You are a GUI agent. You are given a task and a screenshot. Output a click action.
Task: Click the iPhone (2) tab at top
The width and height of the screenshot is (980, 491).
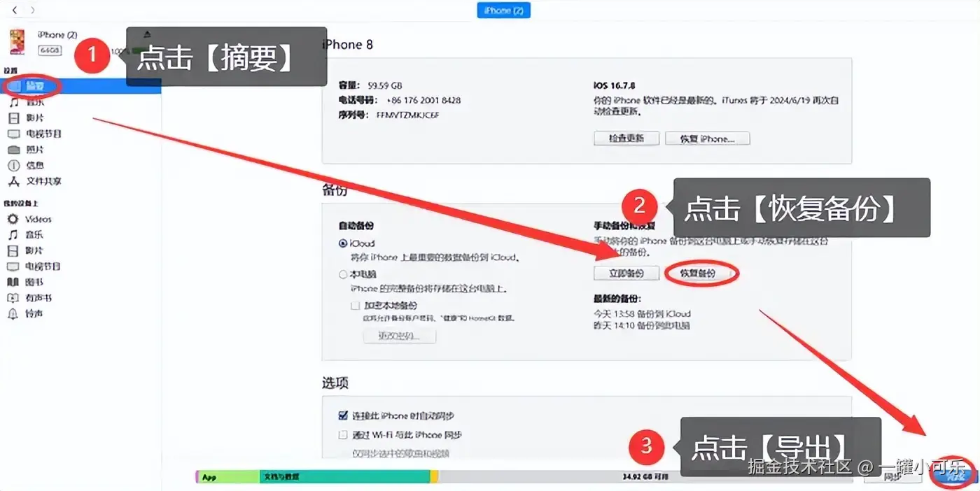pos(503,10)
